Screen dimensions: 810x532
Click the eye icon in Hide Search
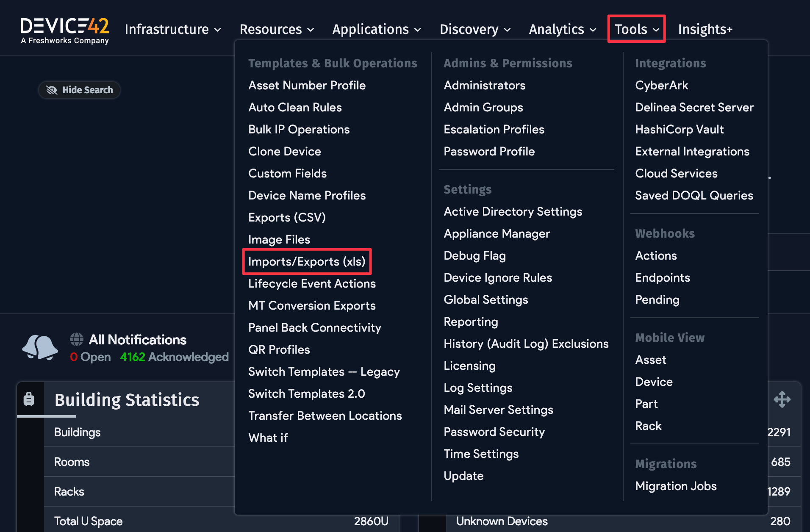coord(51,90)
